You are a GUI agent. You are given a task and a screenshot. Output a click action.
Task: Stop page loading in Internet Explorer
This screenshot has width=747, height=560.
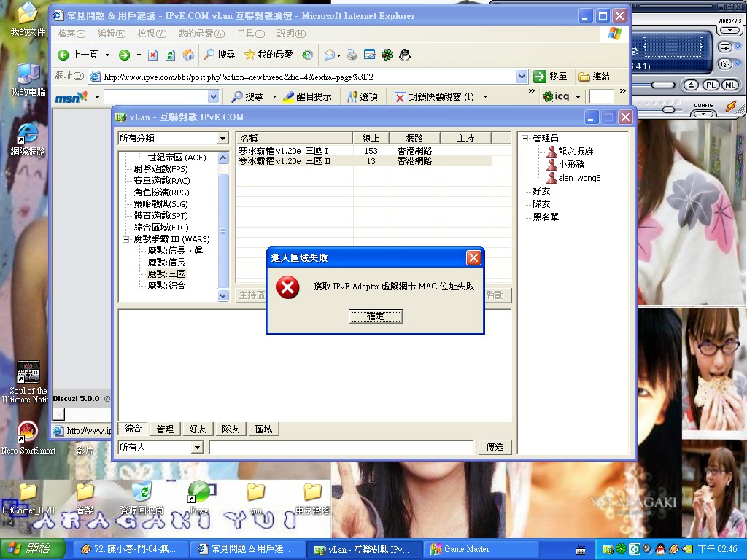[x=153, y=55]
